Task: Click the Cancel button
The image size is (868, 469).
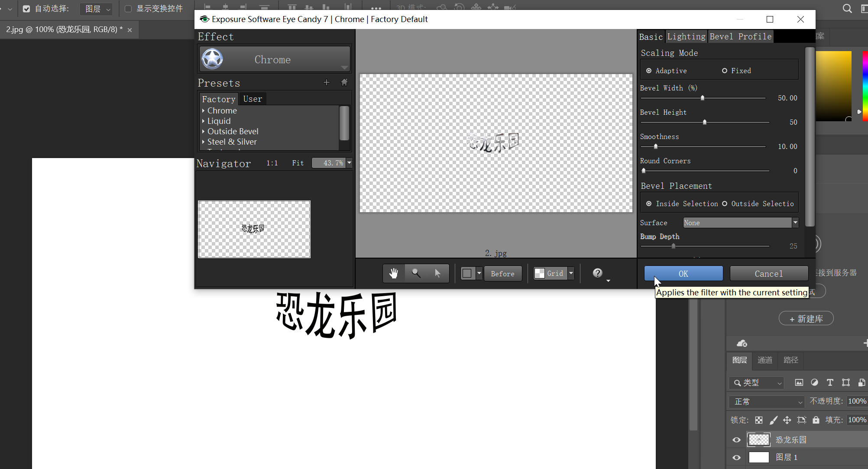Action: (768, 274)
